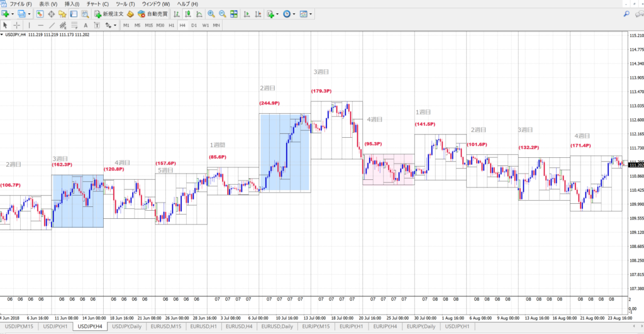Open the clock Periods icon
The width and height of the screenshot is (644, 334).
(x=287, y=14)
